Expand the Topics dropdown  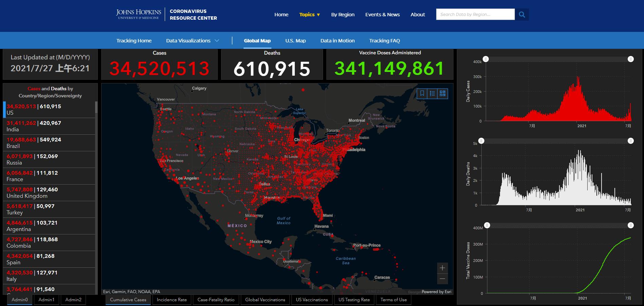tap(309, 15)
